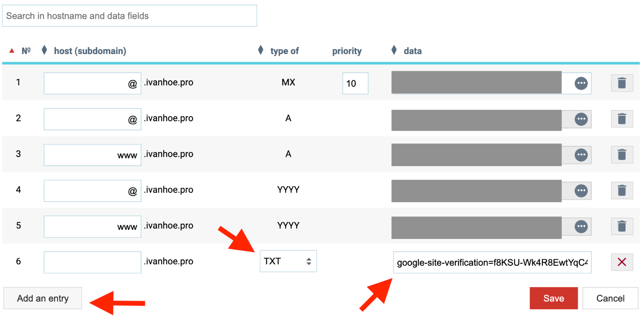Image resolution: width=644 pixels, height=317 pixels.
Task: Save the DNS record changes
Action: [553, 298]
